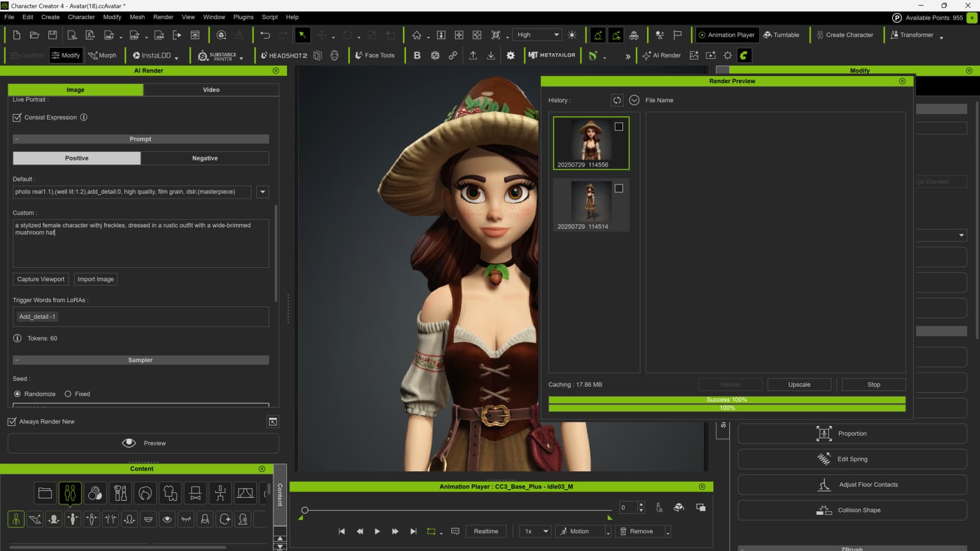Click the gear settings icon on the toolbar
Image resolution: width=980 pixels, height=551 pixels.
(510, 55)
